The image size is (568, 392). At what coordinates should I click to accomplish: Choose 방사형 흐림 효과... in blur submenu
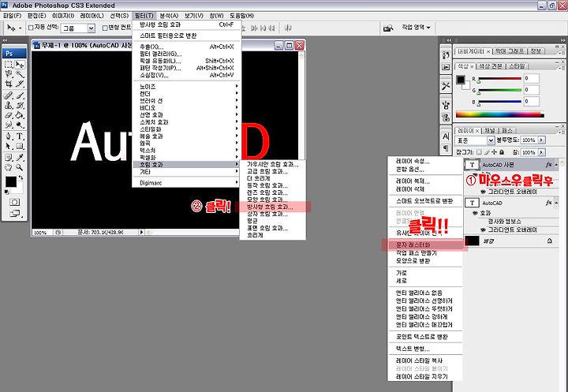pos(270,207)
